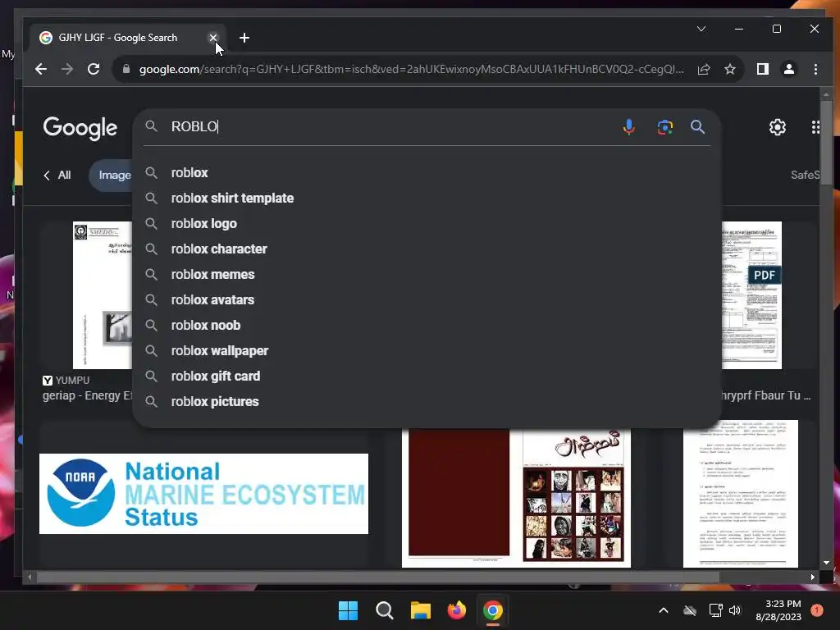840x630 pixels.
Task: Open Windows taskbar search
Action: (x=384, y=610)
